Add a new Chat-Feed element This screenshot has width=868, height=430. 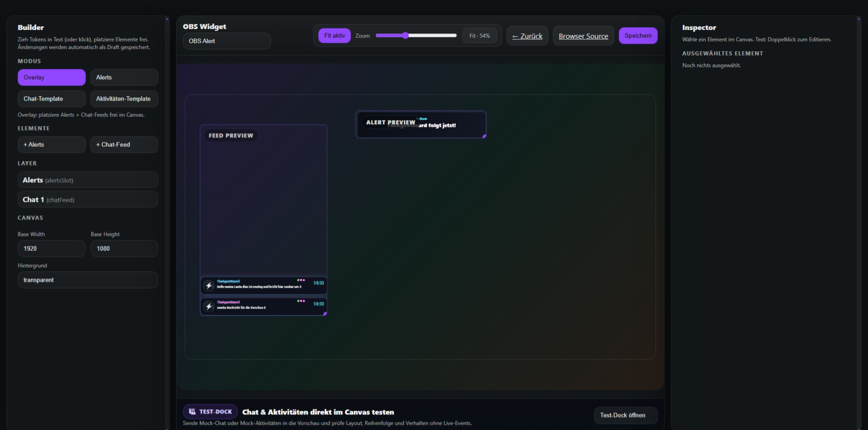pos(124,145)
